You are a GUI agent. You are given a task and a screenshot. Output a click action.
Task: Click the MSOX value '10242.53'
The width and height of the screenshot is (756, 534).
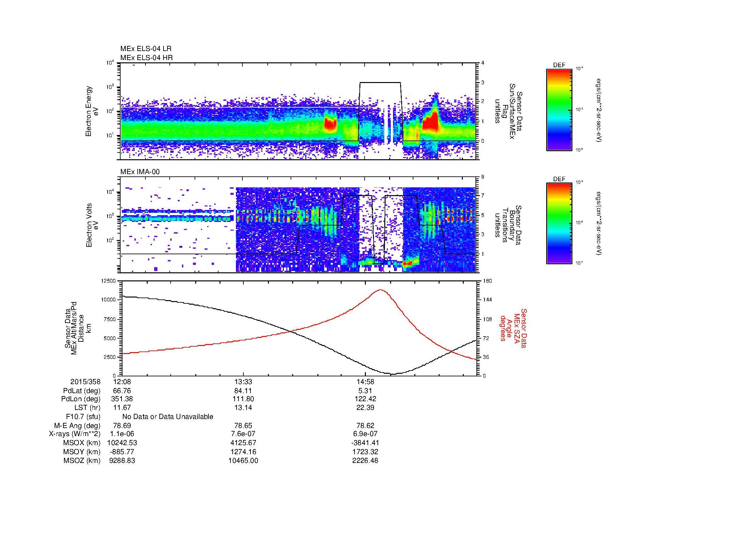[122, 443]
